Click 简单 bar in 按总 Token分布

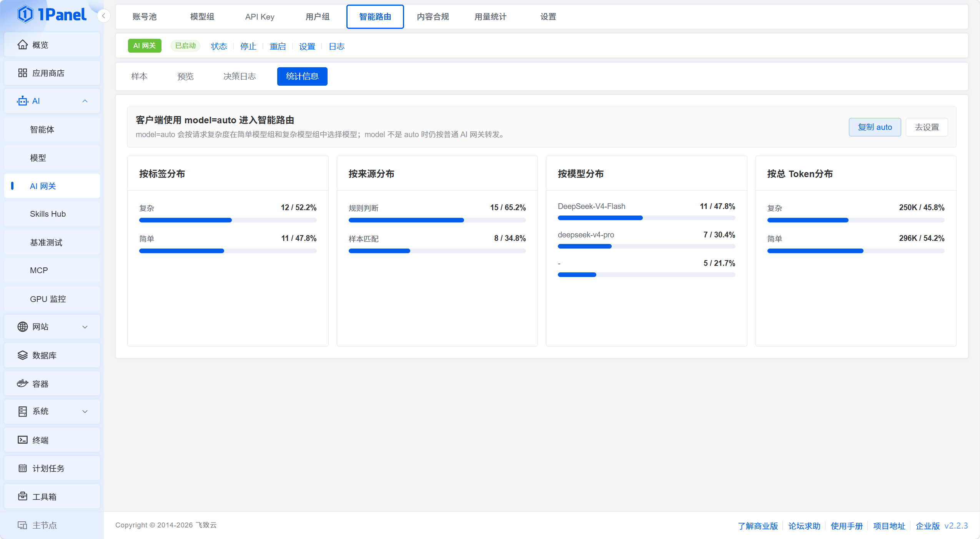click(x=856, y=251)
